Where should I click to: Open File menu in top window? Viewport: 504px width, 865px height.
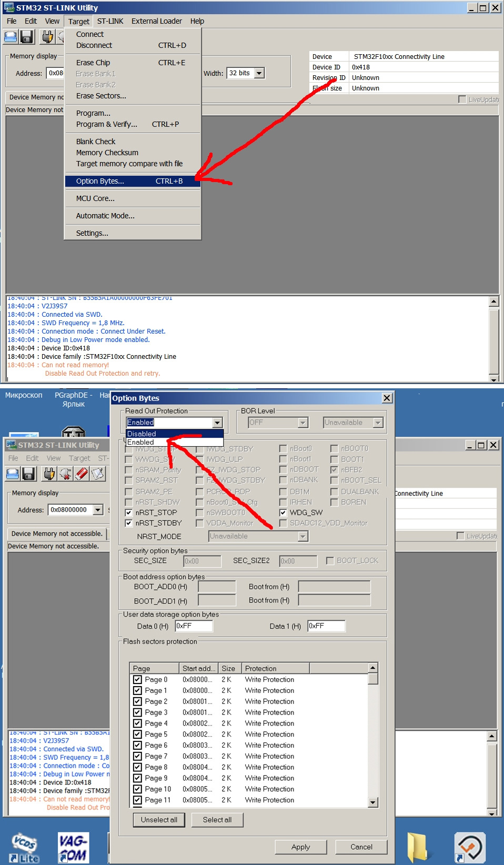coord(12,21)
